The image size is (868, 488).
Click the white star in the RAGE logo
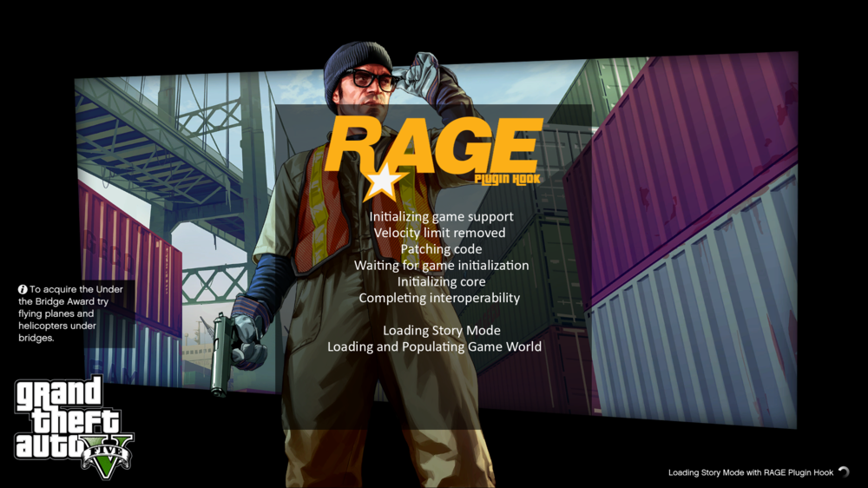pos(383,182)
